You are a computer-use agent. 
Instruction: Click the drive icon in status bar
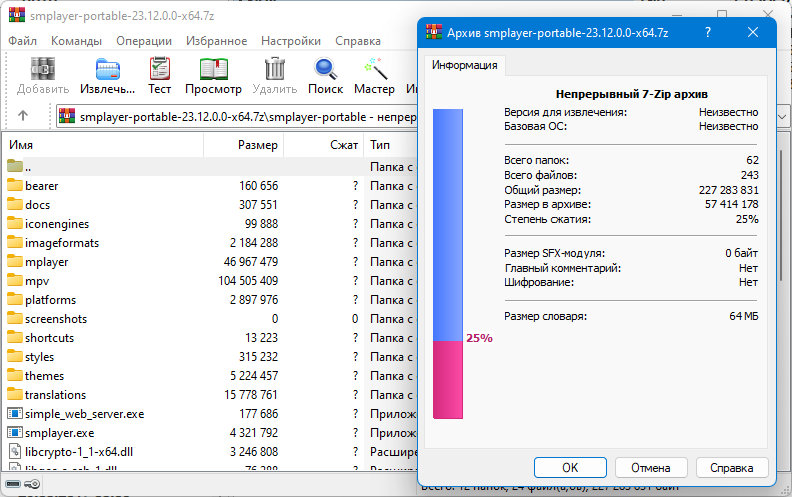(13, 484)
